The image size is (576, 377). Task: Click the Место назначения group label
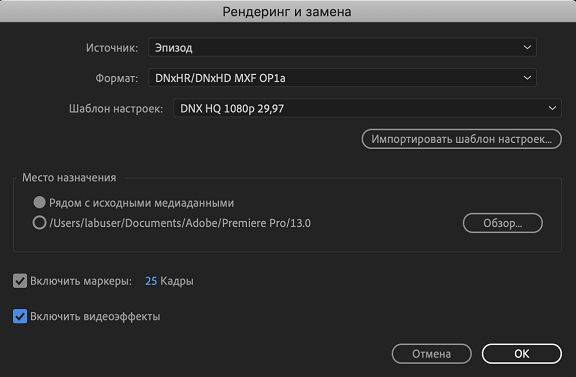(x=69, y=178)
